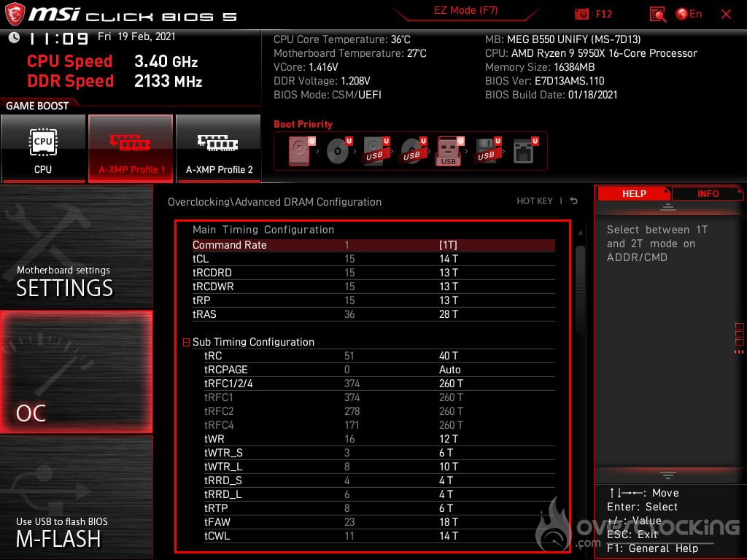Screen dimensions: 747x560
Task: Click the back arrow next to HOT KEY
Action: click(x=574, y=201)
